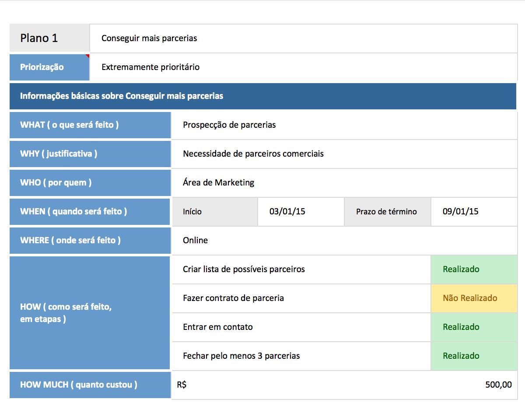Open the Extremamente prioritário priority cell
525x420 pixels.
point(303,67)
